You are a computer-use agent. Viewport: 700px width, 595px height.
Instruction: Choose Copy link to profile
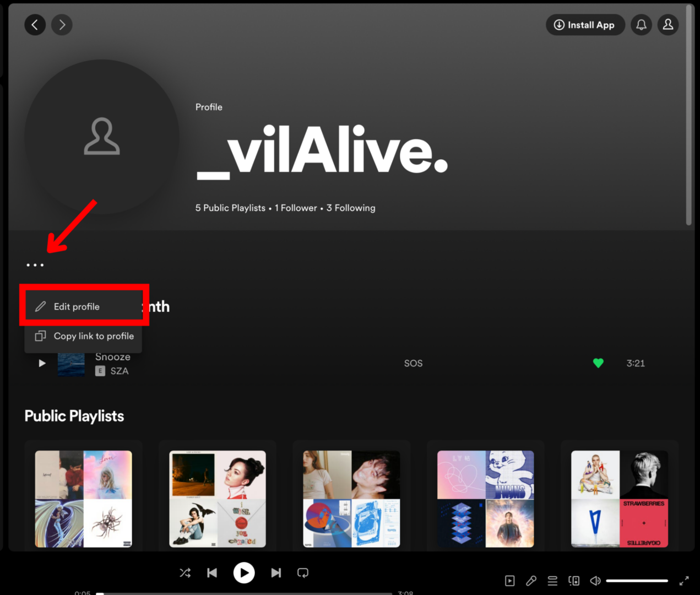[94, 336]
